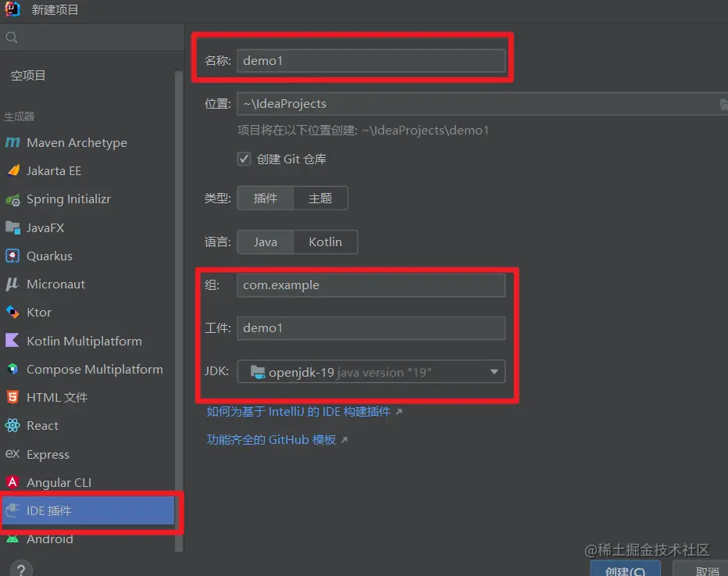Image resolution: width=728 pixels, height=576 pixels.
Task: Toggle the 创建 Git 仓库 checkbox
Action: (x=244, y=159)
